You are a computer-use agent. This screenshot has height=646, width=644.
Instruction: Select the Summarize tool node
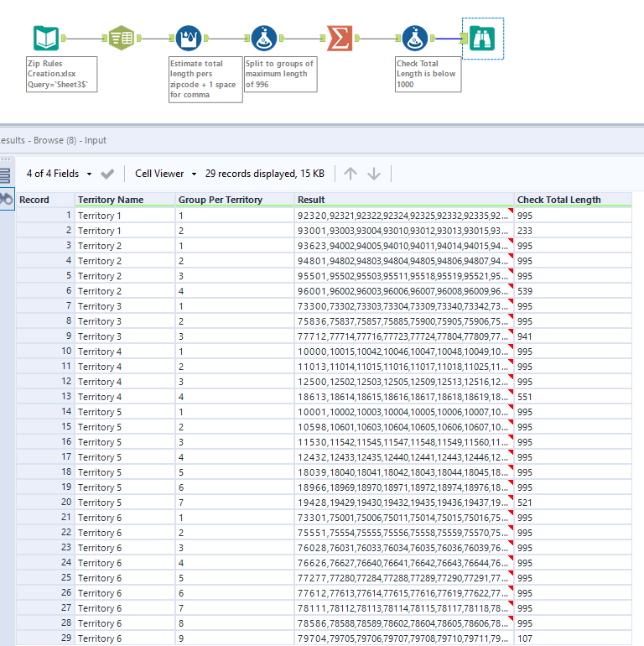click(339, 39)
